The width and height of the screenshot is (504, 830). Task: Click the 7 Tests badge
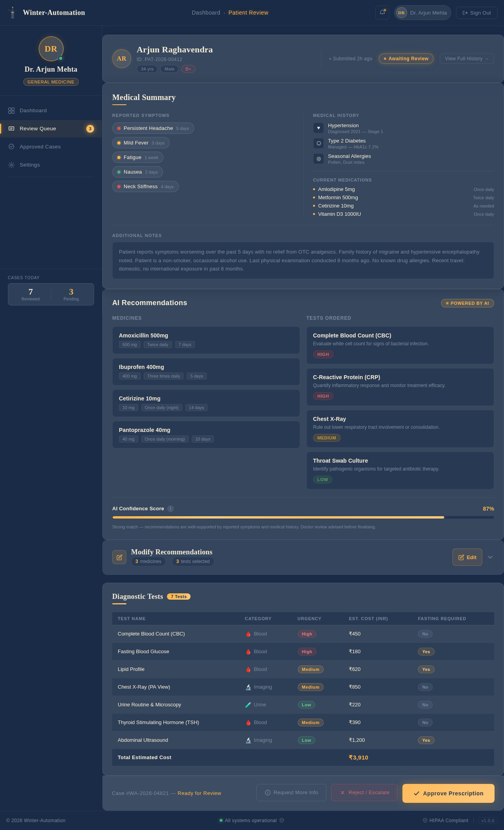[179, 597]
